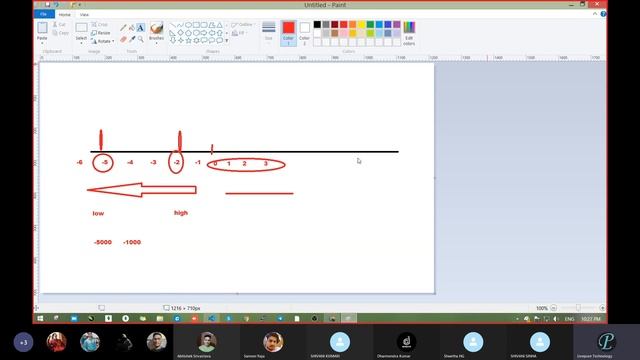Click the Resize command

(100, 33)
